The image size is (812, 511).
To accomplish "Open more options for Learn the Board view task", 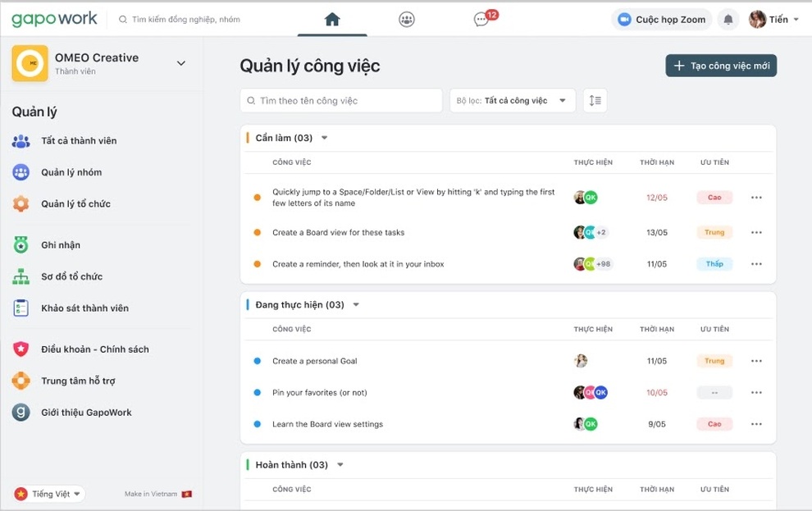I will pos(756,424).
